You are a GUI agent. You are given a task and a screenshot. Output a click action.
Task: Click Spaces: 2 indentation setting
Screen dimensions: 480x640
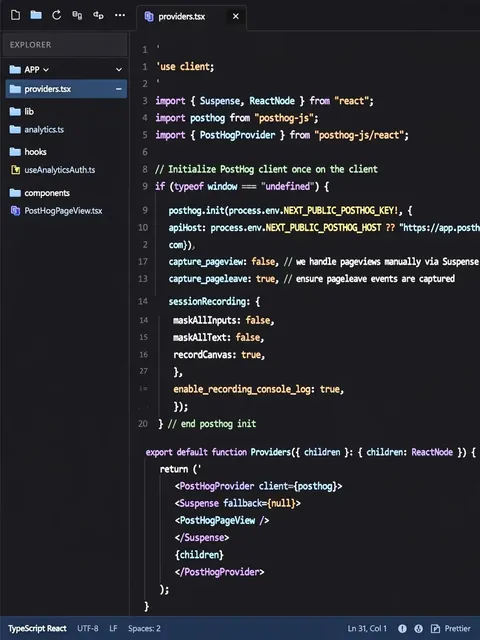coord(144,629)
